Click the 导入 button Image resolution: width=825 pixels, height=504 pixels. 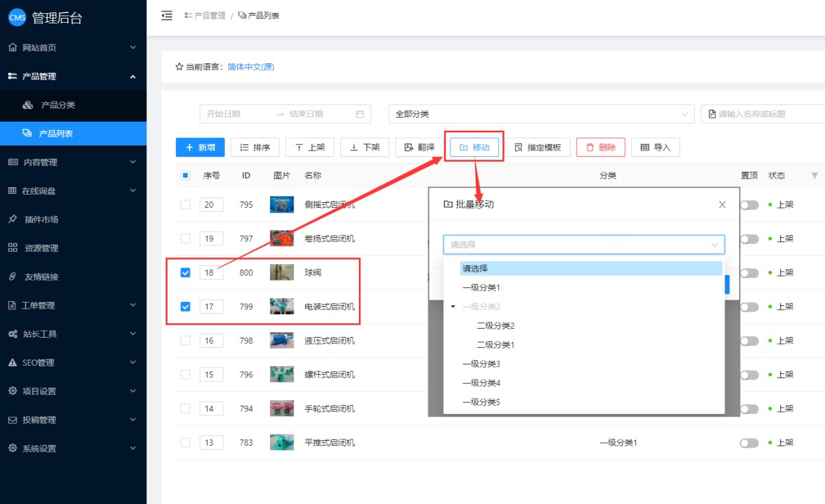[655, 147]
